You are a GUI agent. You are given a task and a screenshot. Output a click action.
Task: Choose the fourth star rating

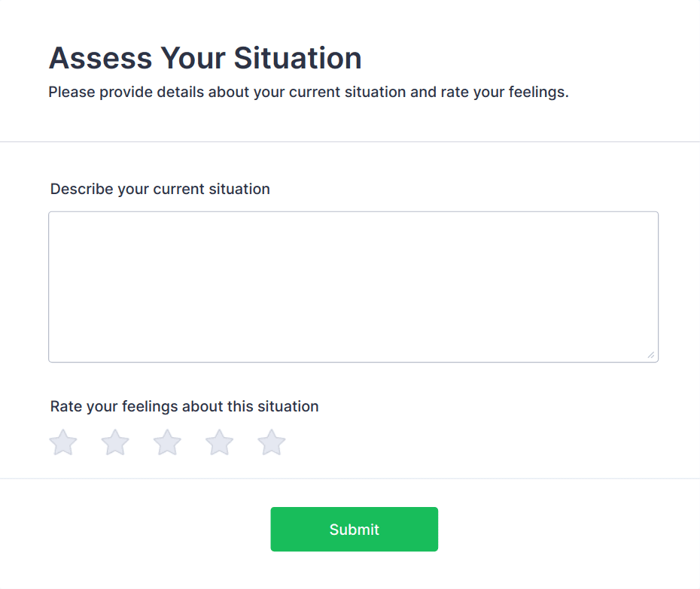[x=220, y=442]
